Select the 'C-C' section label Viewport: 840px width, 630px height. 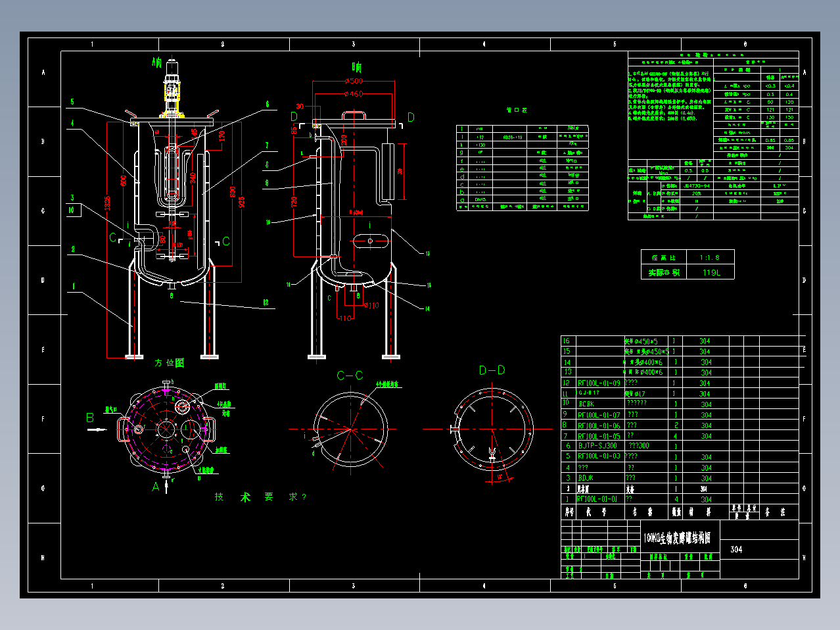coord(350,376)
